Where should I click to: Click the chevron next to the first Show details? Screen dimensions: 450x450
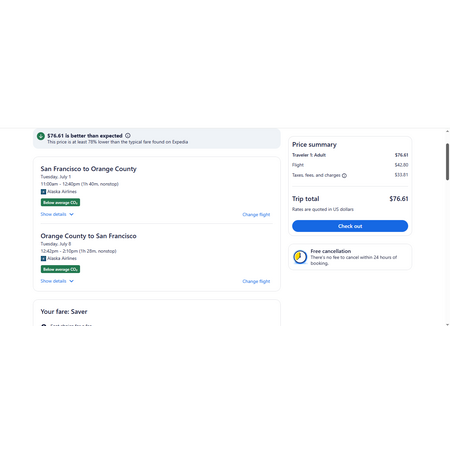coord(71,214)
